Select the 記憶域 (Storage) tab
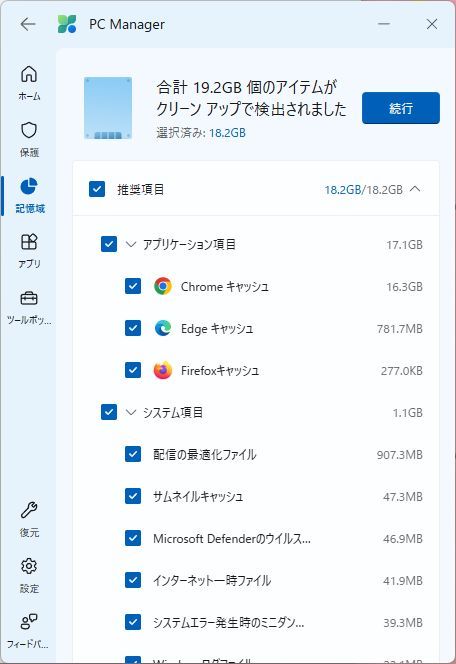The width and height of the screenshot is (456, 664). [x=29, y=195]
